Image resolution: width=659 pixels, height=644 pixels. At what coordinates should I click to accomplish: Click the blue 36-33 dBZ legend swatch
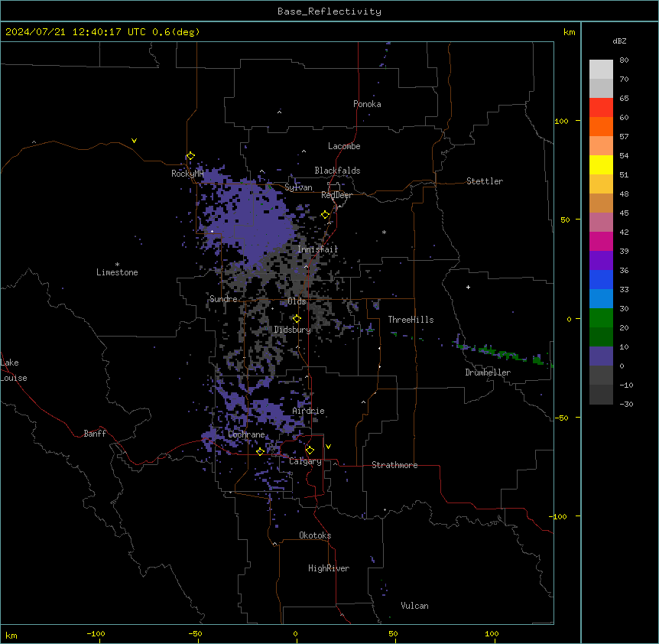[x=601, y=279]
